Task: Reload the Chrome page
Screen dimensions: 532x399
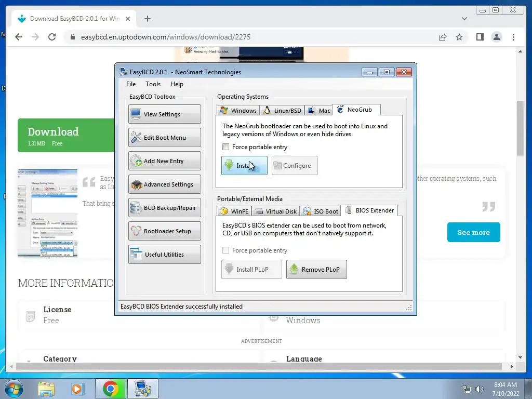Action: [x=52, y=37]
